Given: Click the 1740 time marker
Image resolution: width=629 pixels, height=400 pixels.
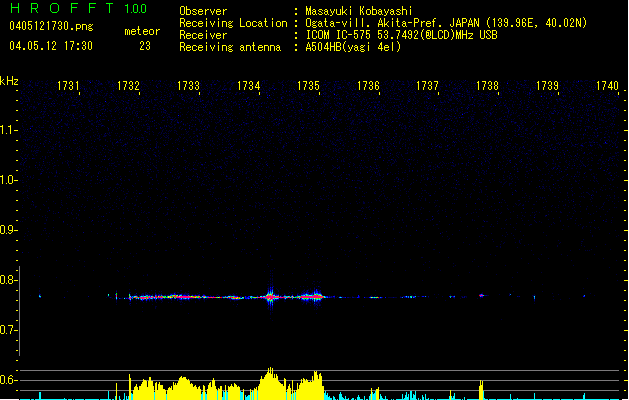Looking at the screenshot, I should coord(607,86).
